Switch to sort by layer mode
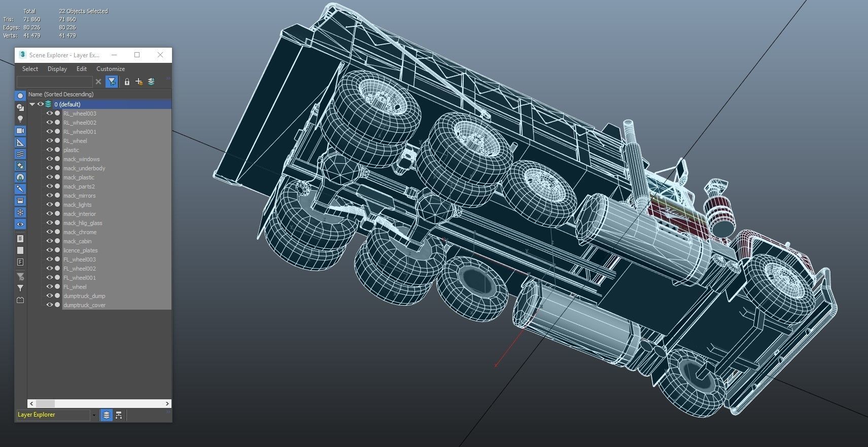868x447 pixels. 106,415
